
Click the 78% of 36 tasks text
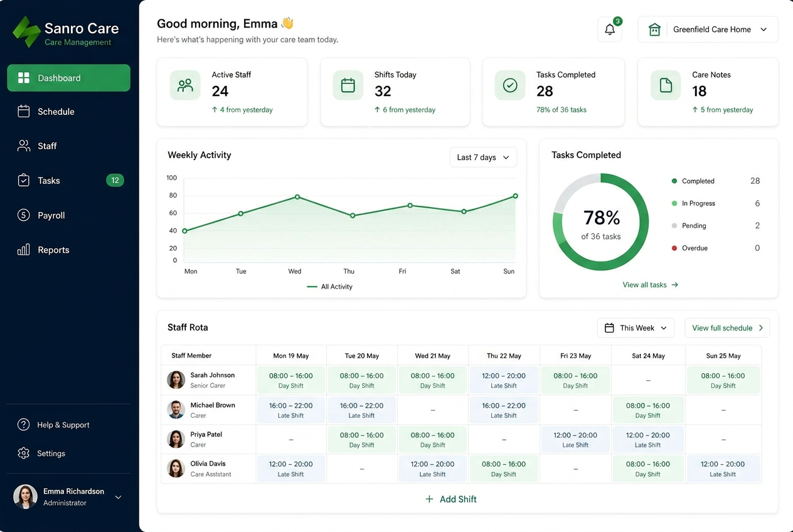click(x=561, y=110)
